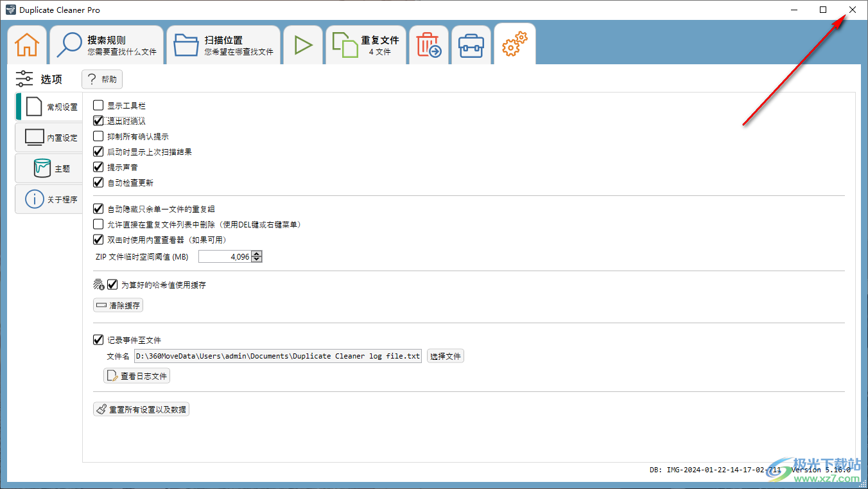Increase ZIP threshold with up arrow
The image size is (868, 489).
click(x=257, y=254)
